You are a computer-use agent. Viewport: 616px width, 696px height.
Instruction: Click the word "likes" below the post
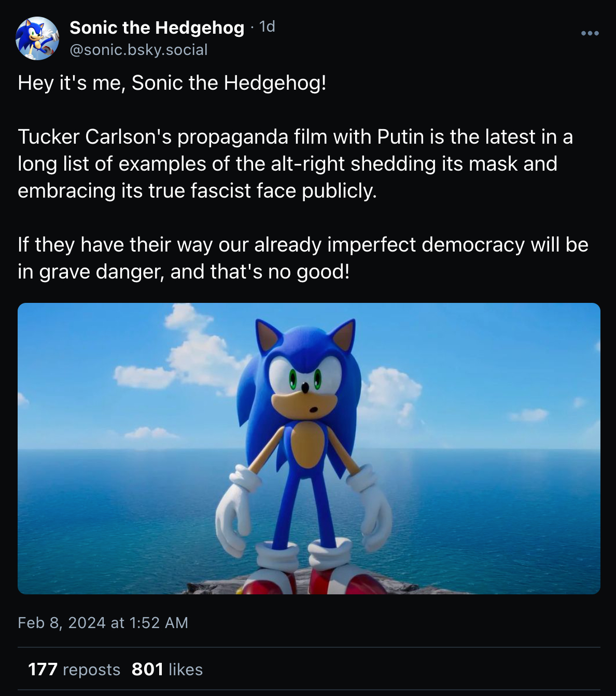[186, 670]
